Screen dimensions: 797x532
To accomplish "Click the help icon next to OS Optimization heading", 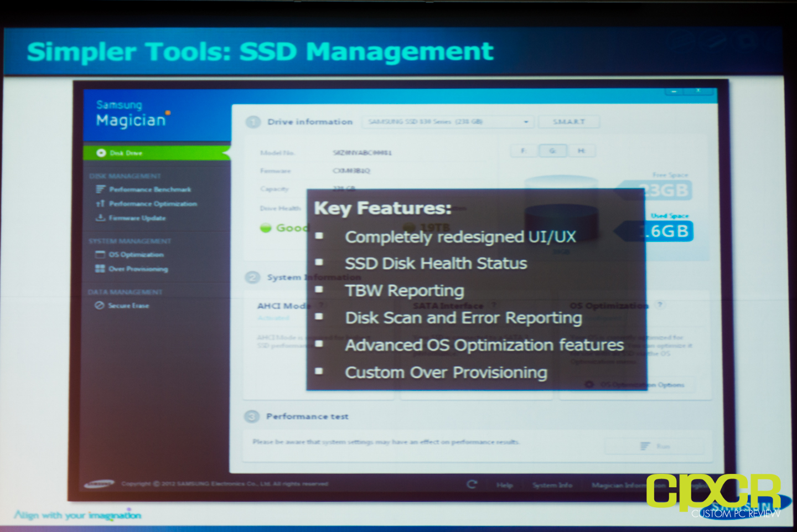I will (x=660, y=304).
